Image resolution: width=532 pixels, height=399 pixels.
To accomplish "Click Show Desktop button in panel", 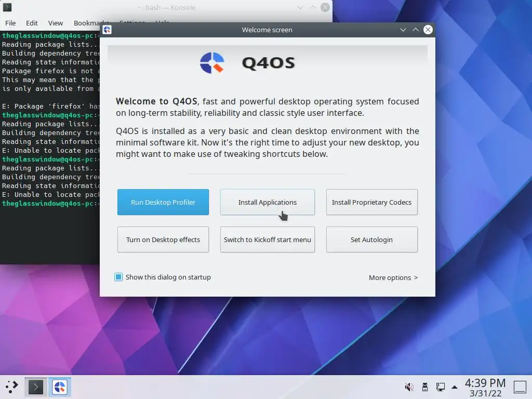I will point(520,387).
